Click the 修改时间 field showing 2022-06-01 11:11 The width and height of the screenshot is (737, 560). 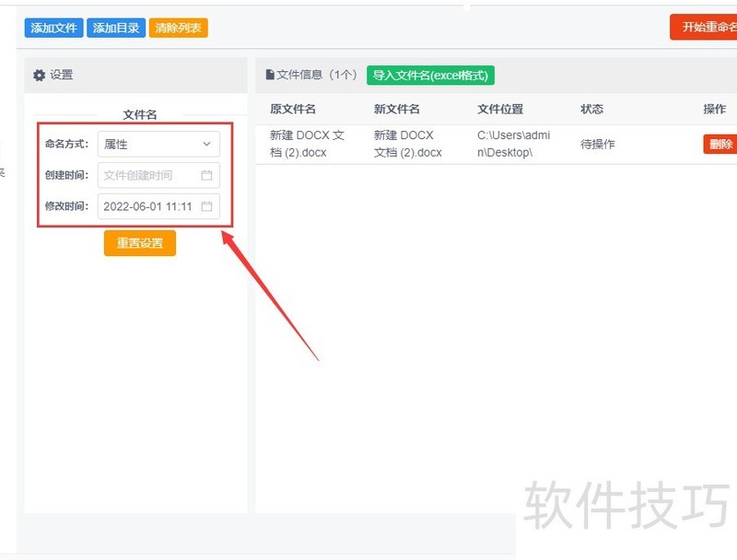point(147,206)
